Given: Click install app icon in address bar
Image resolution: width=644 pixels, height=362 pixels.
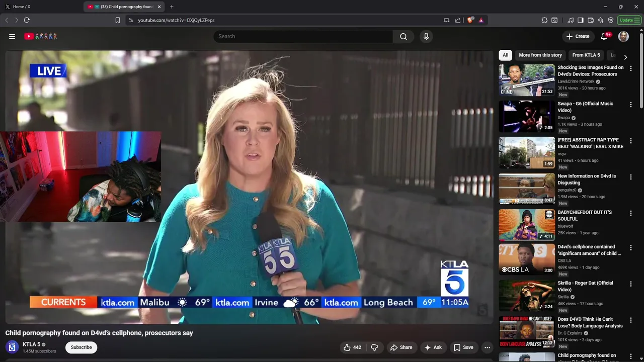Looking at the screenshot, I should (x=446, y=20).
